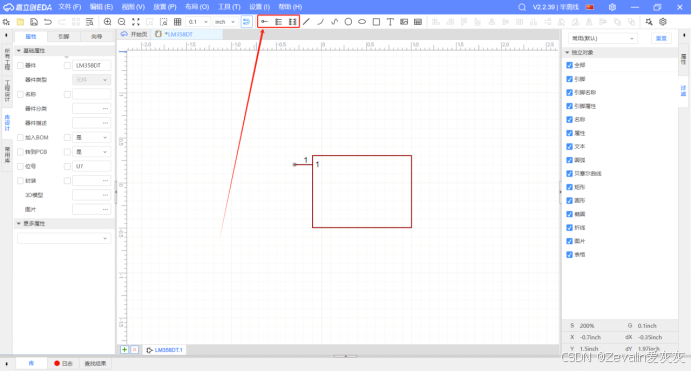Click the 位号 U? input field

click(91, 166)
